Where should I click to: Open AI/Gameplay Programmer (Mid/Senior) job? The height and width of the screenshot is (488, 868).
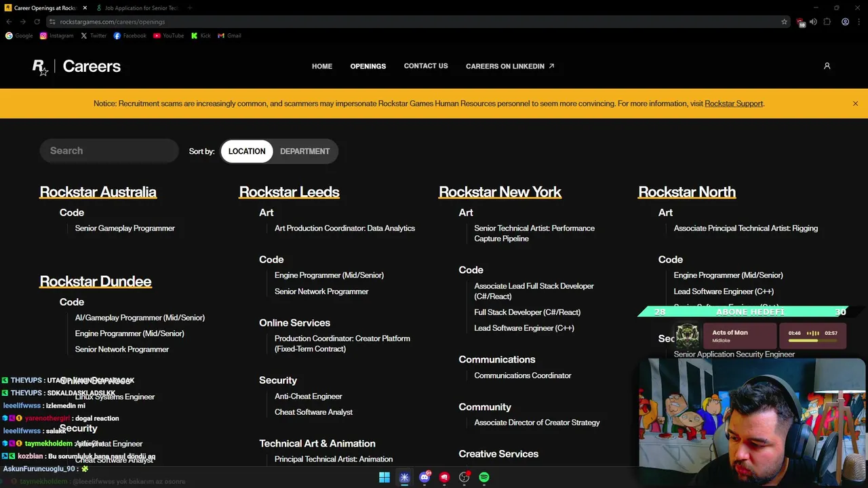pos(140,318)
